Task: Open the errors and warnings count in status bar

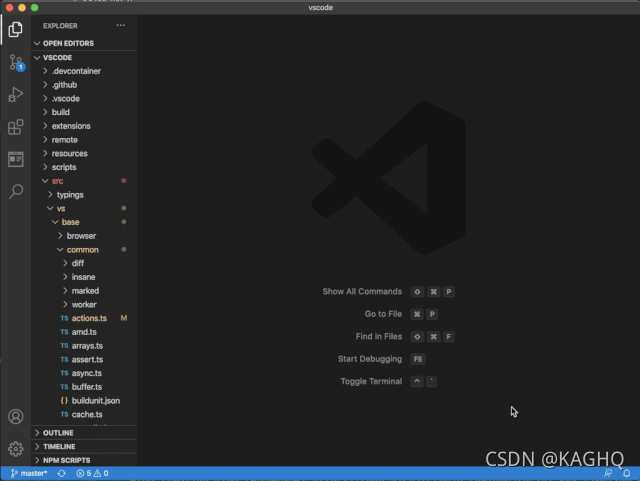Action: click(x=92, y=473)
